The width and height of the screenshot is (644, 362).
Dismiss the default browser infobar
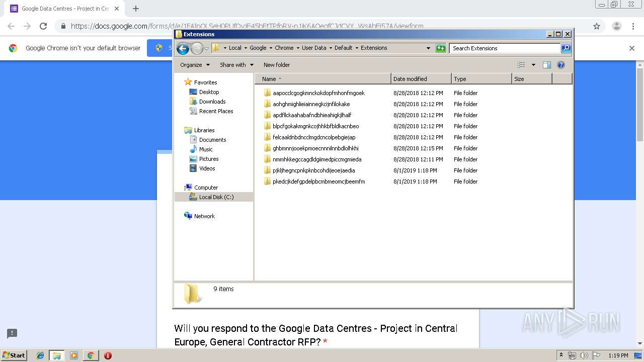pos(632,48)
